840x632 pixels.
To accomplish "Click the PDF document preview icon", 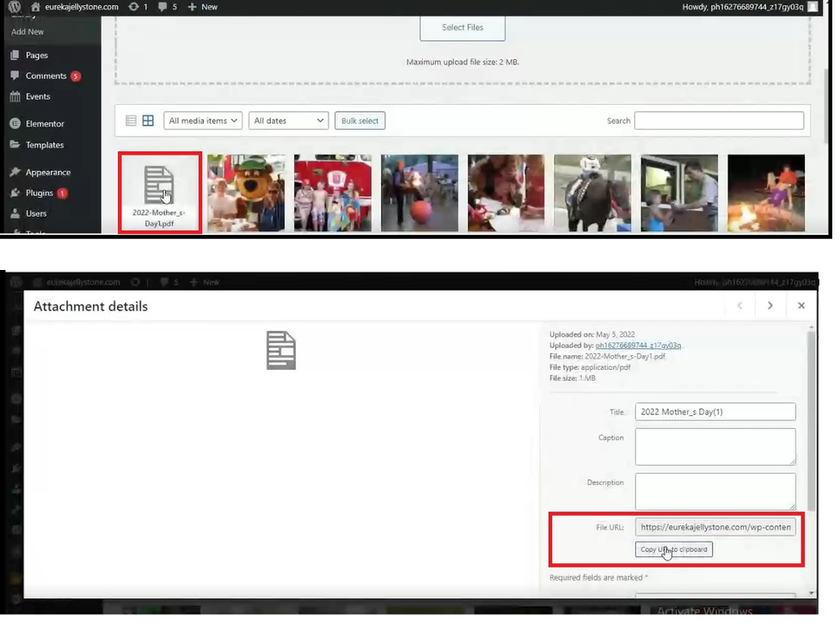I will click(281, 350).
